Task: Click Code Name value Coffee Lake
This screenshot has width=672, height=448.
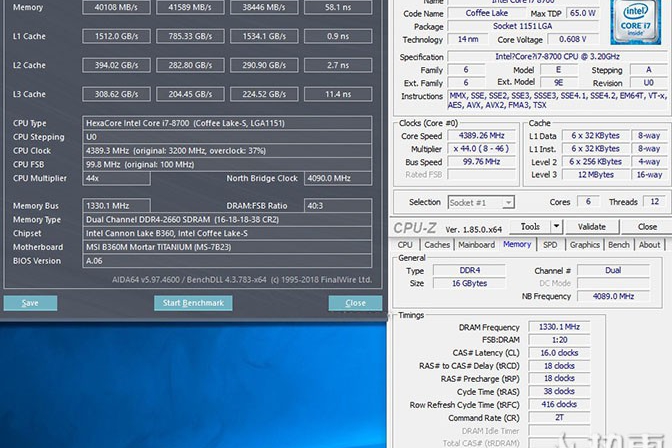Action: [486, 13]
